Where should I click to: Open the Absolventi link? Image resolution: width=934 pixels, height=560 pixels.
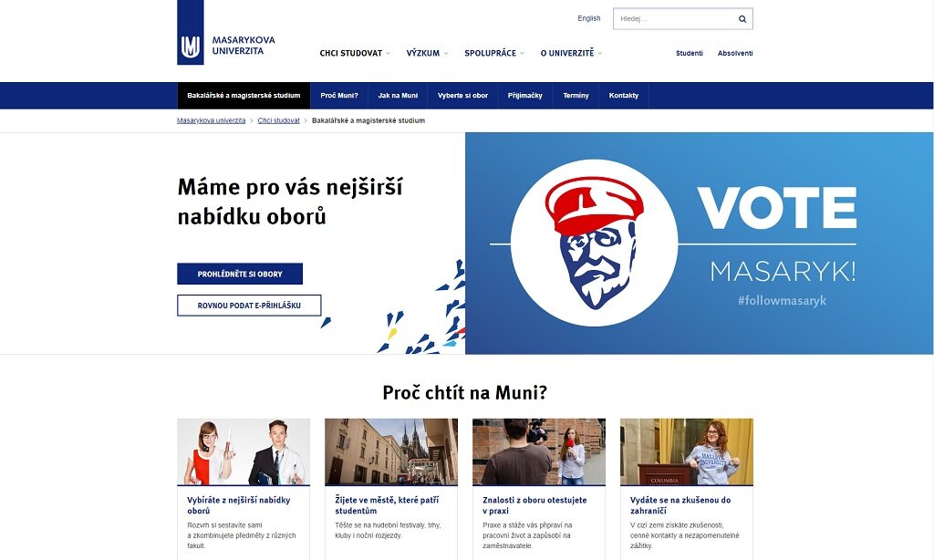tap(735, 53)
